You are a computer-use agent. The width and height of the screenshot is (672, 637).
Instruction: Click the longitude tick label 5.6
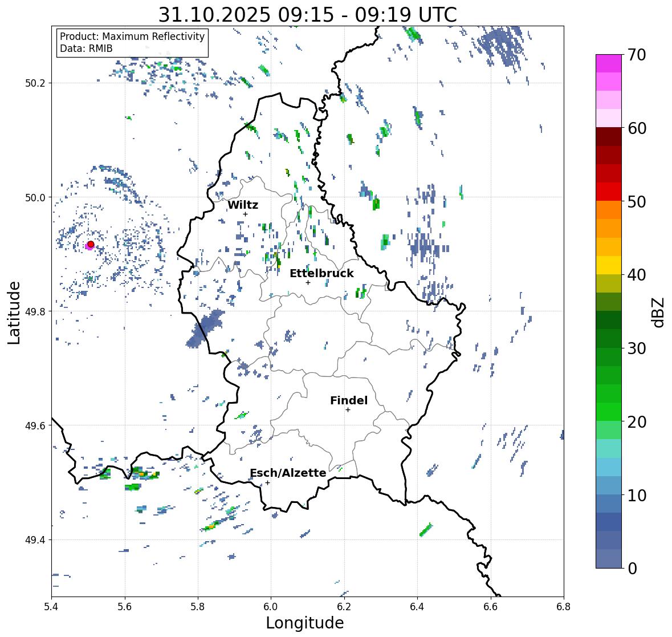pos(125,607)
